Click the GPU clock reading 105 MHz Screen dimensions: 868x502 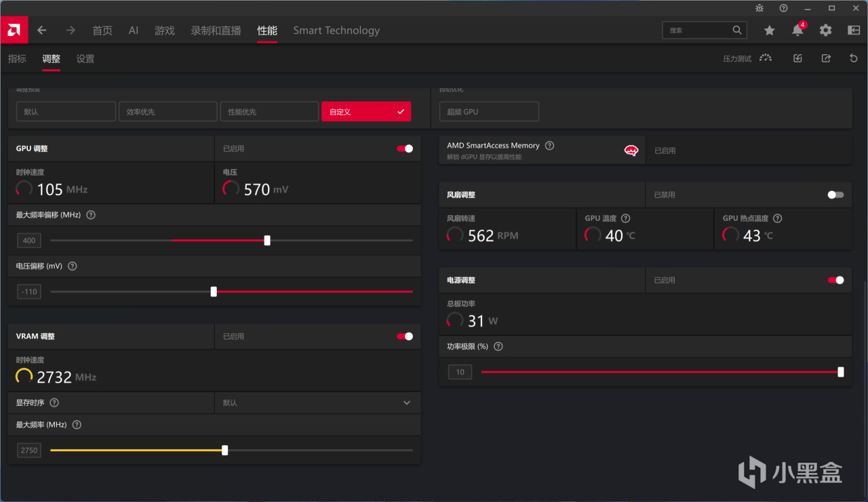62,189
